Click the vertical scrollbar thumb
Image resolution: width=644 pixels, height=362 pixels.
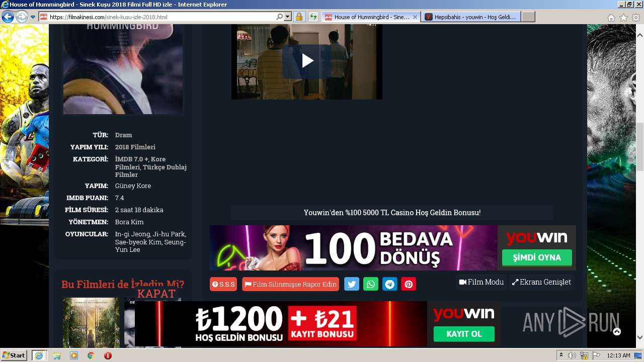pos(640,147)
